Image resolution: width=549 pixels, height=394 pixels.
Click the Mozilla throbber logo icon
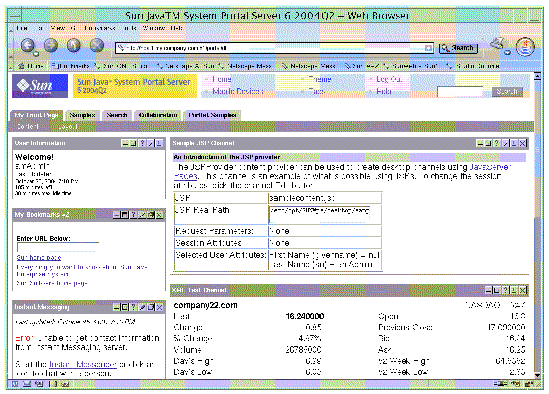point(525,47)
